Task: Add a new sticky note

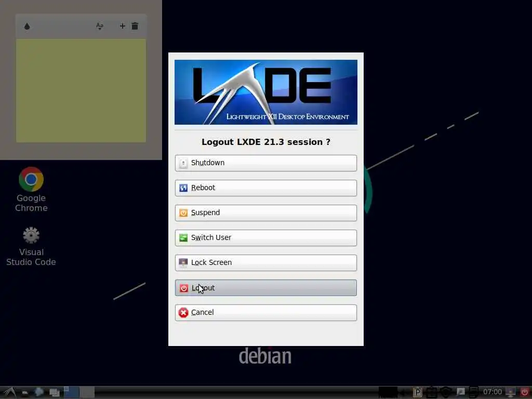Action: point(123,26)
